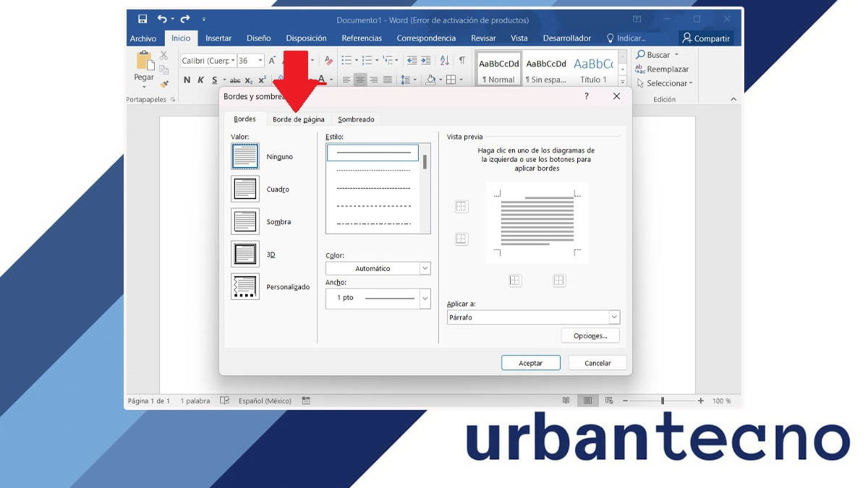The height and width of the screenshot is (488, 868).
Task: Apply italic formatting with the K icon
Action: coord(200,80)
